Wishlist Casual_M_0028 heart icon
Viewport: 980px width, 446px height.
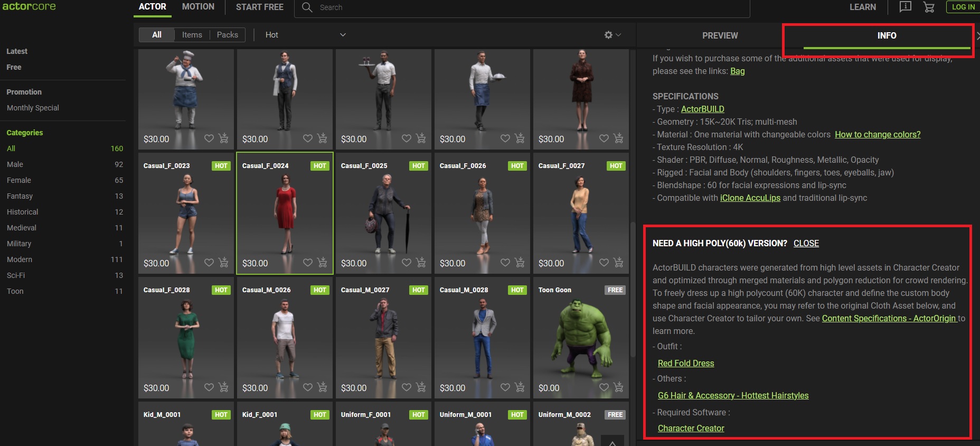click(x=505, y=387)
